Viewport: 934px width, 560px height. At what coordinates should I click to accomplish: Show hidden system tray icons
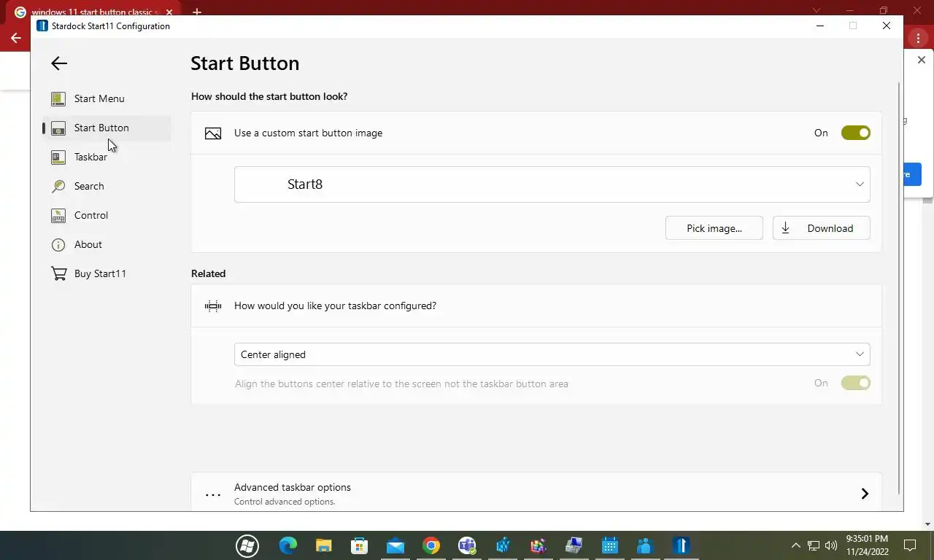click(795, 545)
